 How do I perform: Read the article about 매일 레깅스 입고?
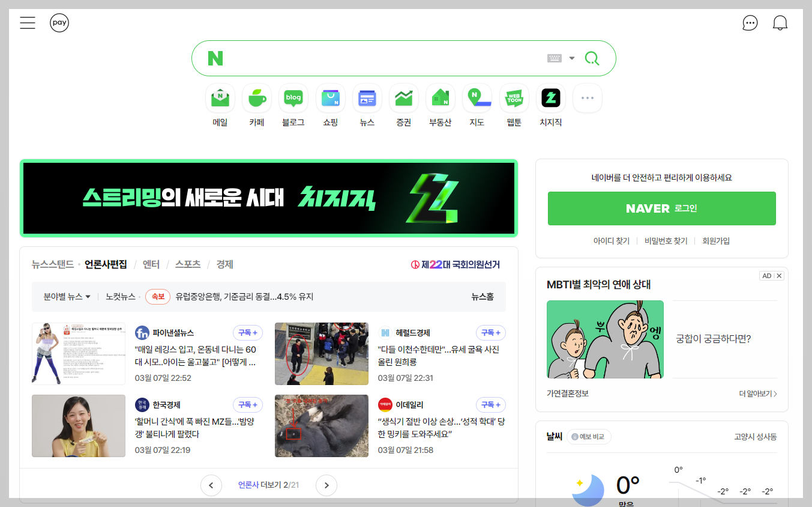pyautogui.click(x=196, y=356)
